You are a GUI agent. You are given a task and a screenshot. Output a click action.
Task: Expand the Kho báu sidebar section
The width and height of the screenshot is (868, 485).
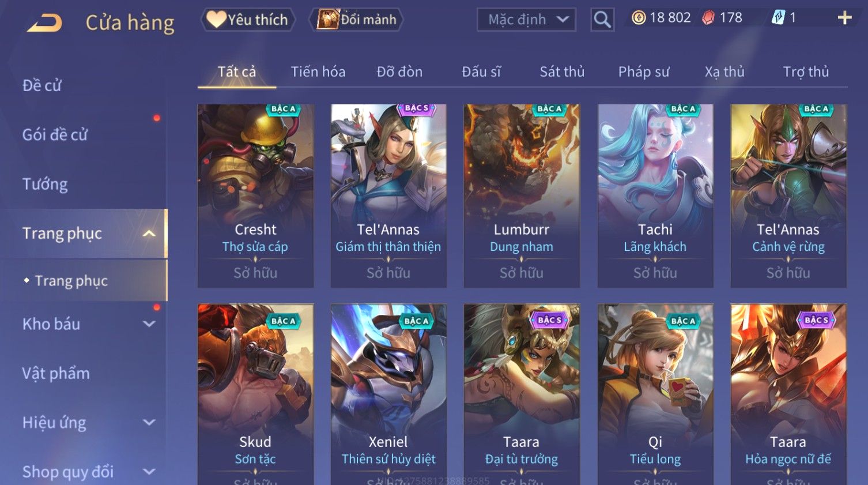(149, 324)
